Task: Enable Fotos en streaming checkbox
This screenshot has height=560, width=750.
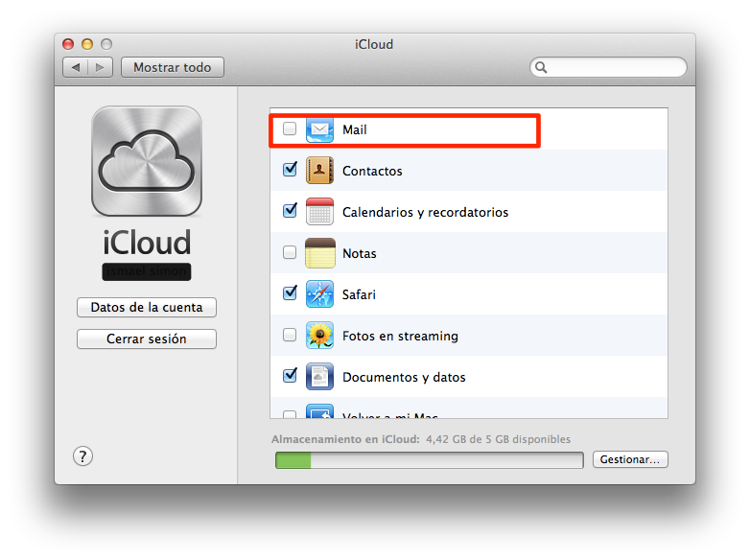Action: coord(290,335)
